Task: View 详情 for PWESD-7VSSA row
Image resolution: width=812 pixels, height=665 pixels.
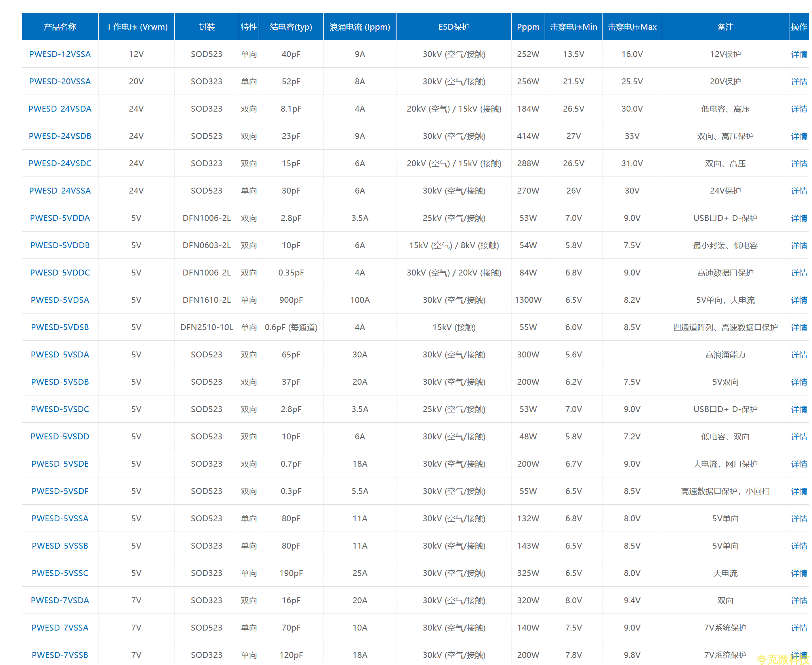Action: pos(799,628)
